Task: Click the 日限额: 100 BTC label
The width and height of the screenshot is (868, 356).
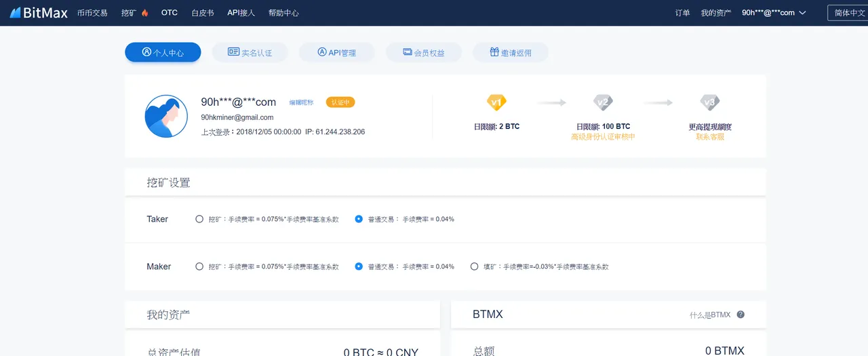Action: coord(603,127)
